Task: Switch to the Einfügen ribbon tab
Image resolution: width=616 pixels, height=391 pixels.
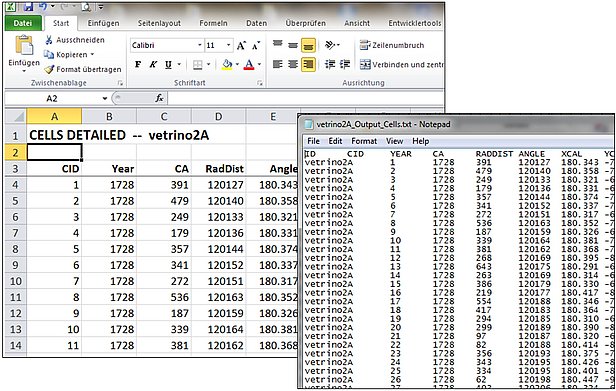Action: pos(103,23)
